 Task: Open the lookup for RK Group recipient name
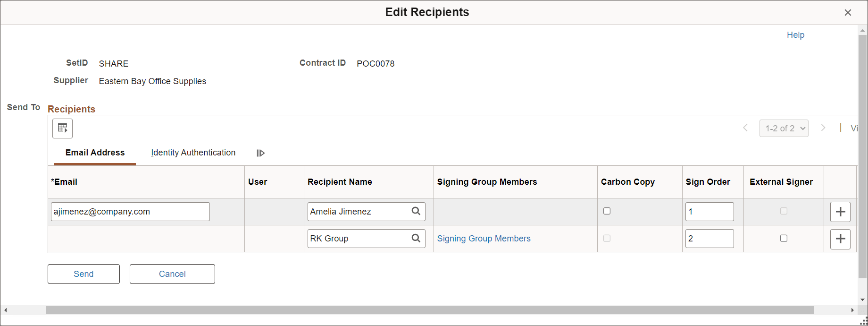[x=416, y=238]
